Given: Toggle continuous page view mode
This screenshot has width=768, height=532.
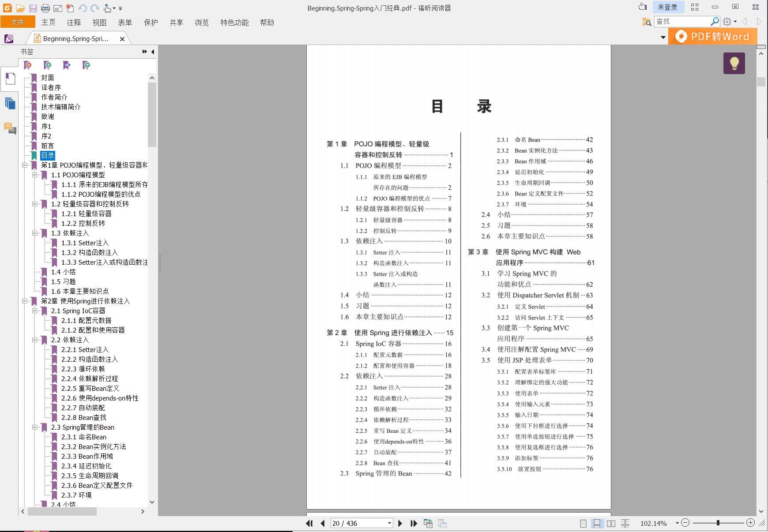Looking at the screenshot, I should [597, 523].
